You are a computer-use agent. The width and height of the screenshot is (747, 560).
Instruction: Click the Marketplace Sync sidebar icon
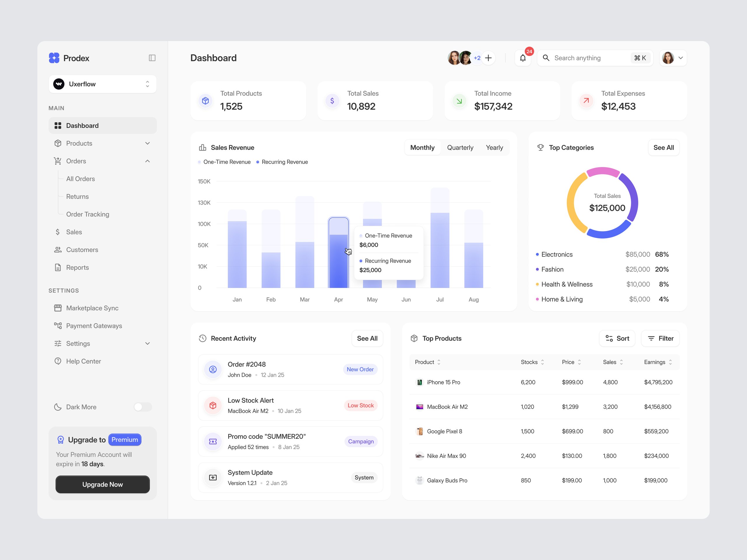(x=58, y=308)
